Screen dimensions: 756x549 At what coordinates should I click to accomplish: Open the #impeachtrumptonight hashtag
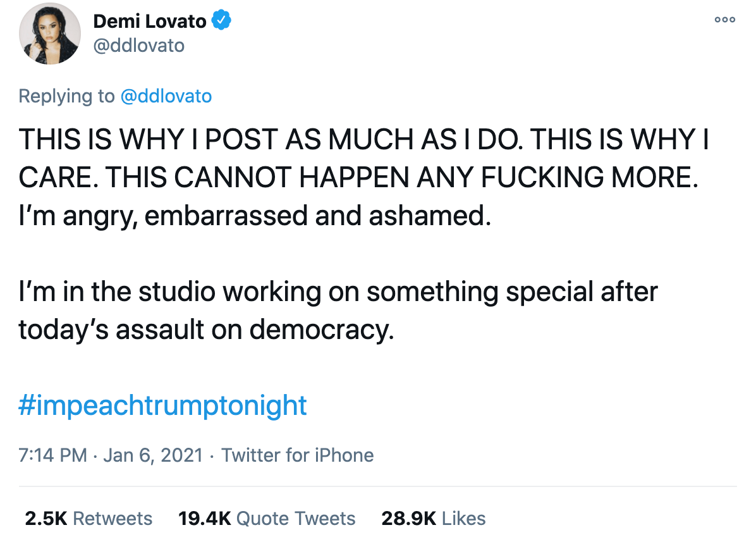163,405
